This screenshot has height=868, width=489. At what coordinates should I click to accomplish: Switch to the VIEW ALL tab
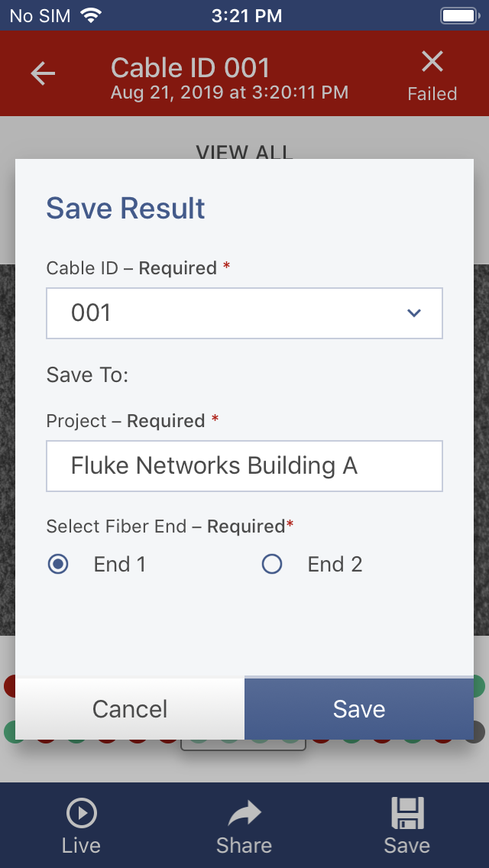tap(244, 151)
